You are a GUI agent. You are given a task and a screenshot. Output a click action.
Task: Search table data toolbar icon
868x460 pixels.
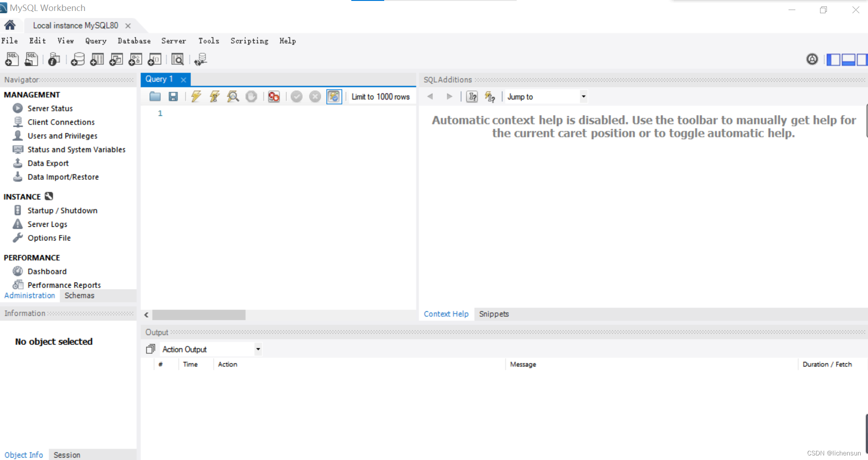tap(177, 59)
